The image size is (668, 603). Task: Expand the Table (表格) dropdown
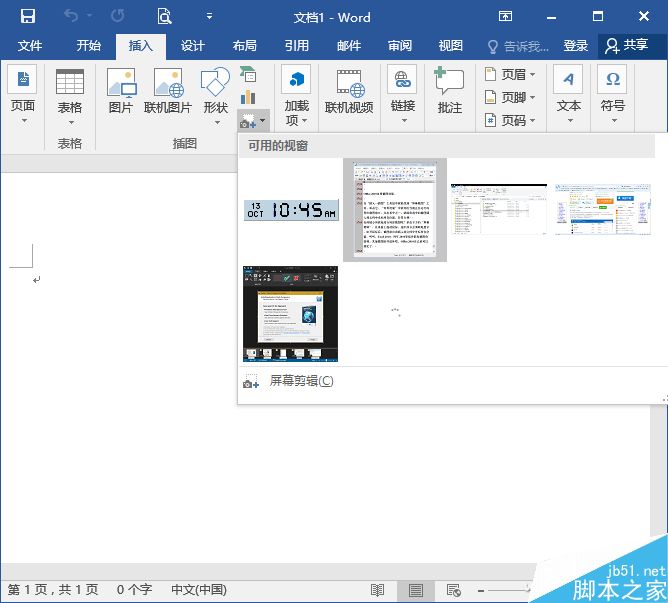point(69,121)
